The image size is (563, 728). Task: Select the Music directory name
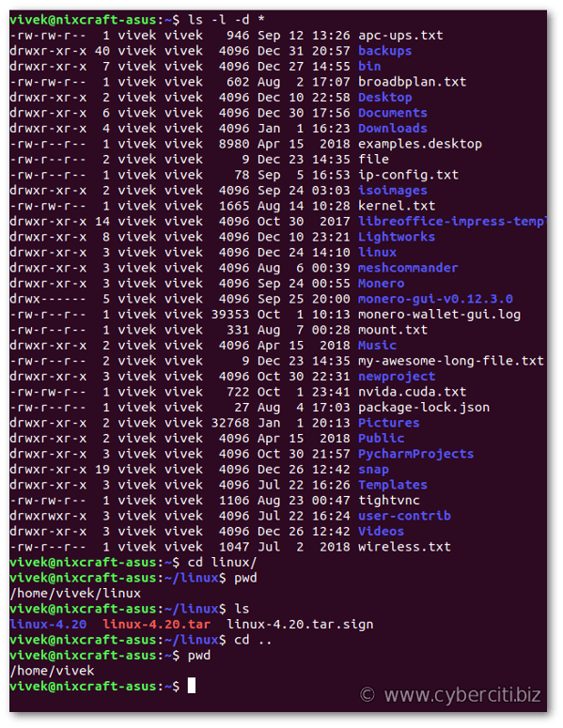(x=377, y=346)
